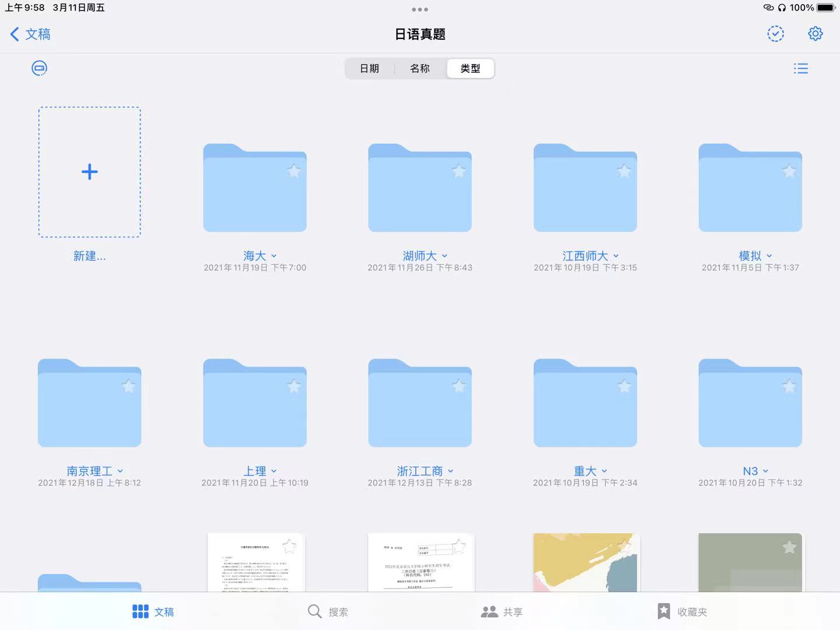Screen dimensions: 840x630
Task: Open settings with the gear icon
Action: tap(815, 34)
